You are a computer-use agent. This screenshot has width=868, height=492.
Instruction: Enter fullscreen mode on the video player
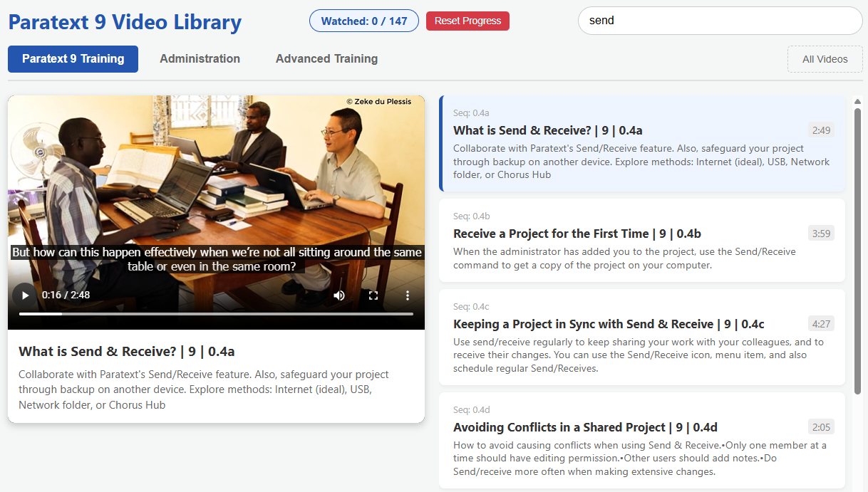coord(373,295)
